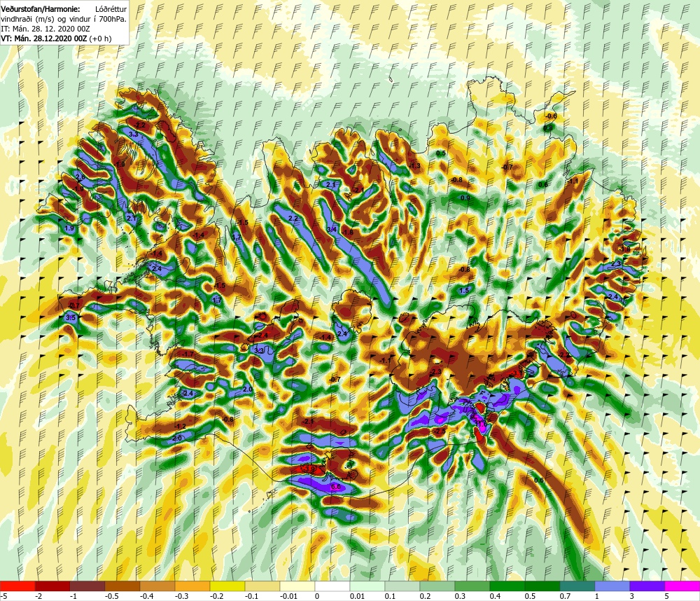This screenshot has height=601, width=700.
Task: Select the cream swatch between -0.01 and 0
Action: click(x=297, y=586)
